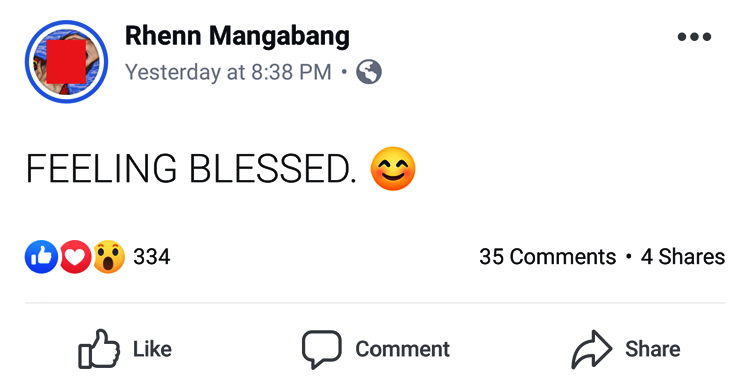Viewport: 750px width, 389px height.
Task: Select the Share text button
Action: point(652,349)
